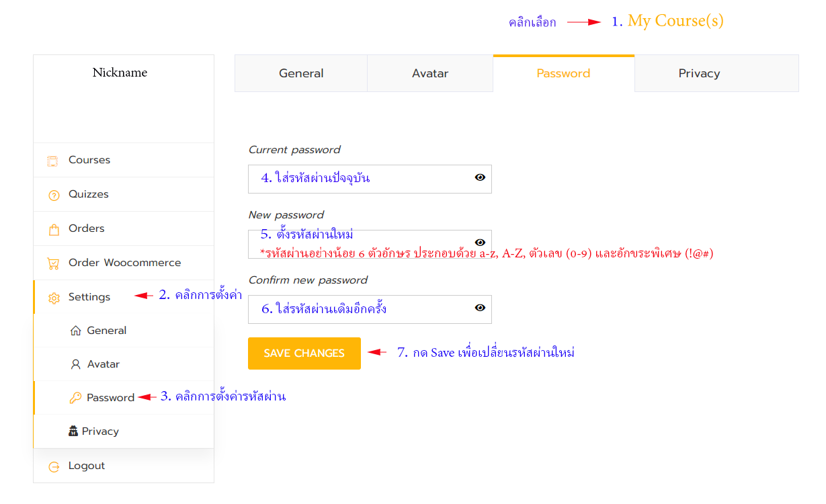
Task: Click the Settings gear icon
Action: [54, 298]
